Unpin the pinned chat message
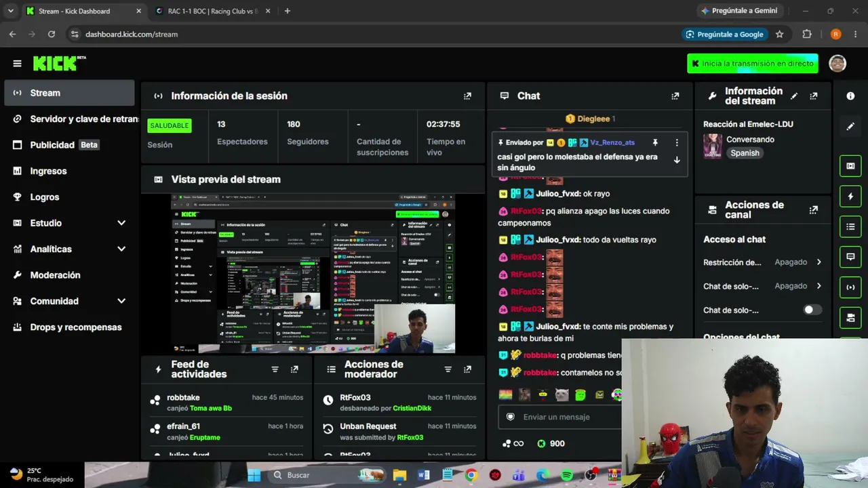The height and width of the screenshot is (488, 868). click(x=655, y=143)
